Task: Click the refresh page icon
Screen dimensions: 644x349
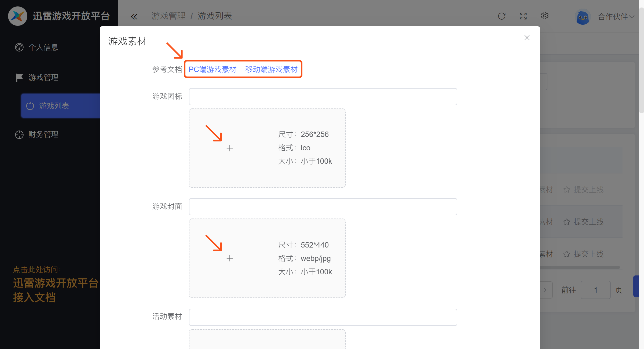Action: point(502,16)
